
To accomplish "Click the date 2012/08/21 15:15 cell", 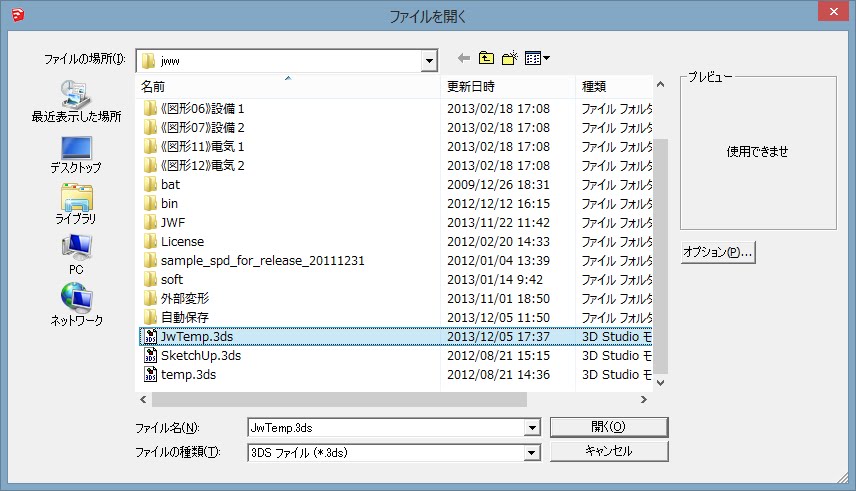I will pos(498,356).
